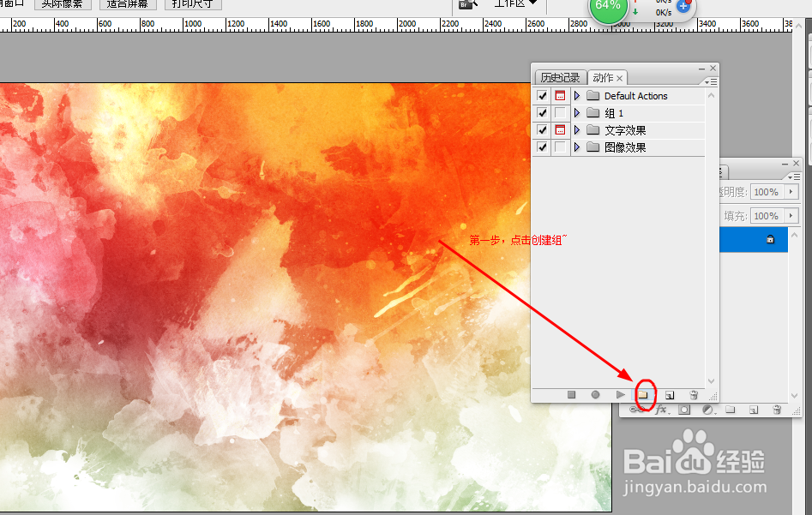Toggle empty dialog box for 组 1

[560, 113]
